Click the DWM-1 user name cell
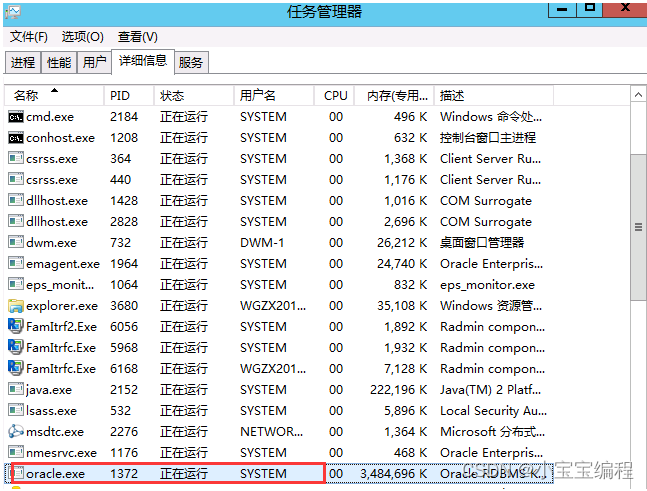Viewport: 647px width, 491px height. click(x=262, y=243)
